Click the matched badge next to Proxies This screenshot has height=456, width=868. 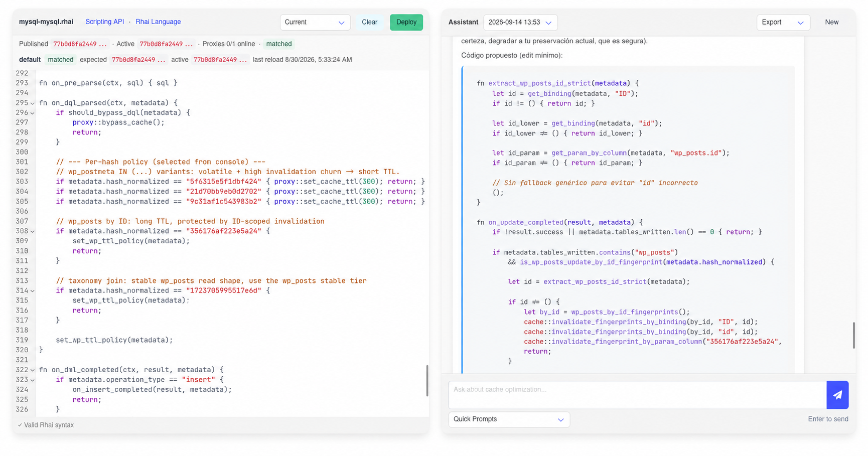279,44
